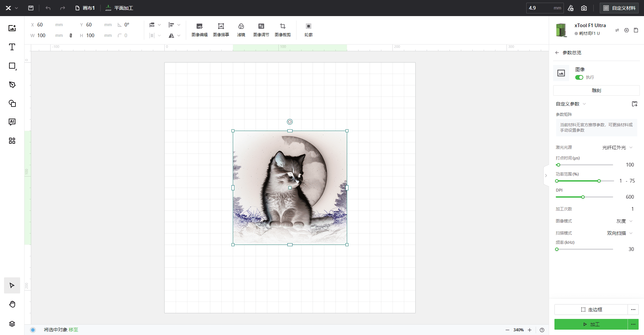Select the Hand pan tool
Image resolution: width=644 pixels, height=335 pixels.
point(12,304)
